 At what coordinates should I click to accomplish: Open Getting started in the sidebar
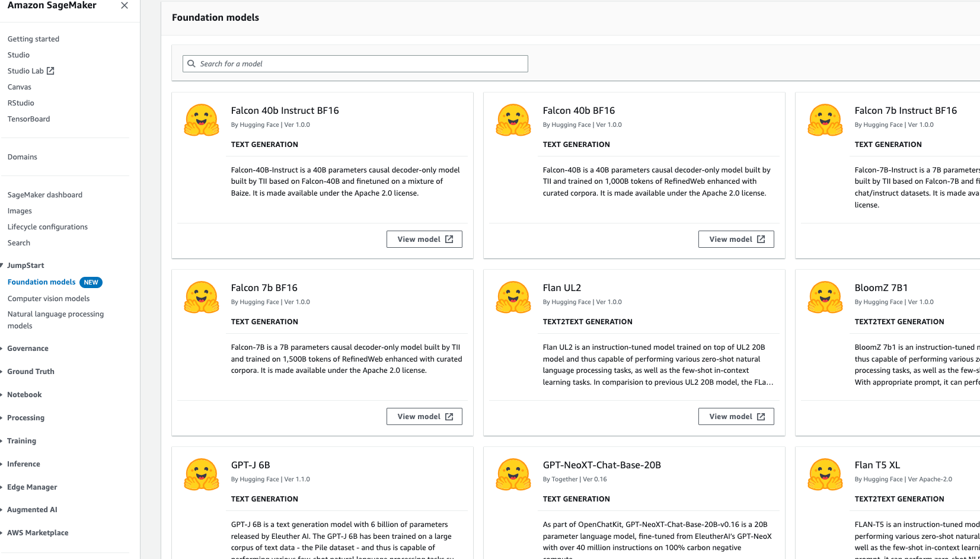point(33,39)
